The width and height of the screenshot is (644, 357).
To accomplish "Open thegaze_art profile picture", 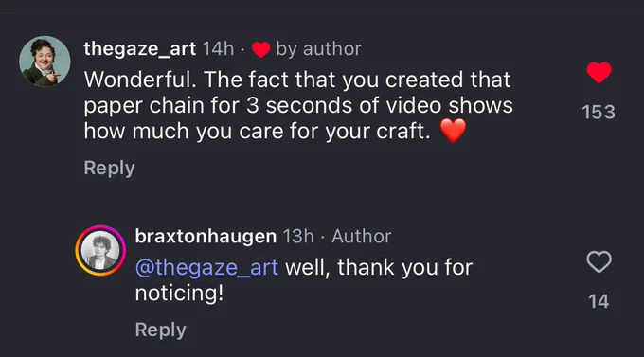I will [45, 62].
